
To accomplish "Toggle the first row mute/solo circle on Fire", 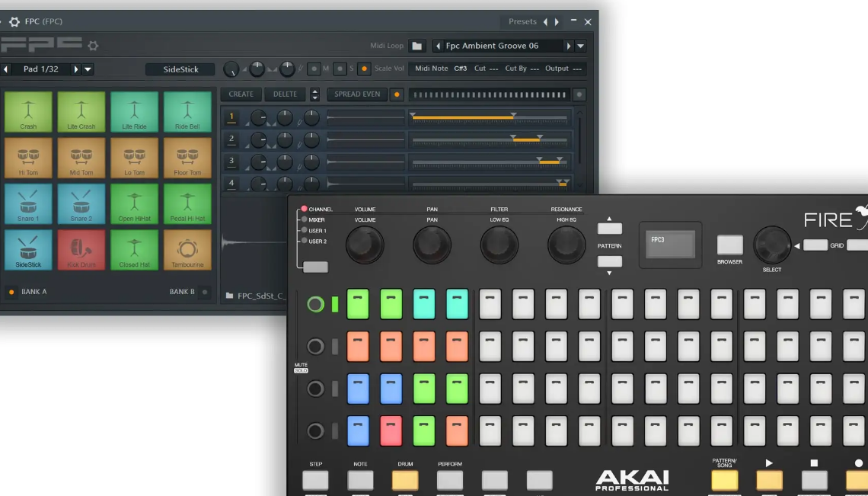I will pyautogui.click(x=315, y=304).
